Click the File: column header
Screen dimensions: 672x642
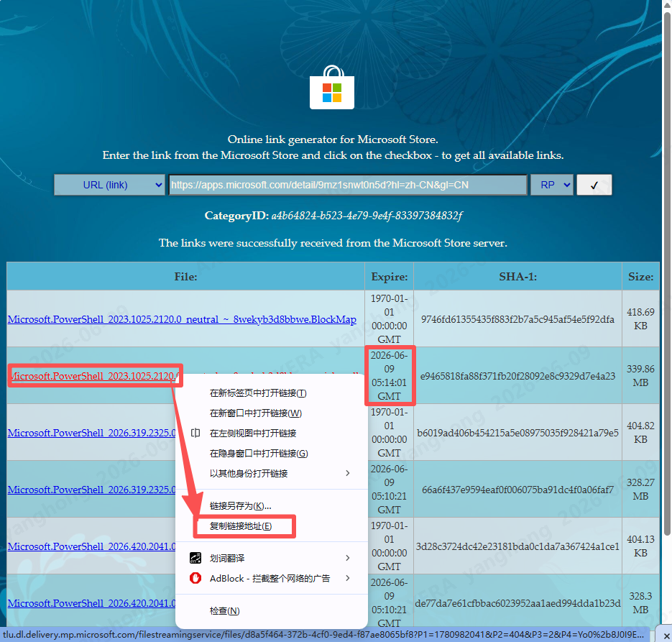(185, 277)
